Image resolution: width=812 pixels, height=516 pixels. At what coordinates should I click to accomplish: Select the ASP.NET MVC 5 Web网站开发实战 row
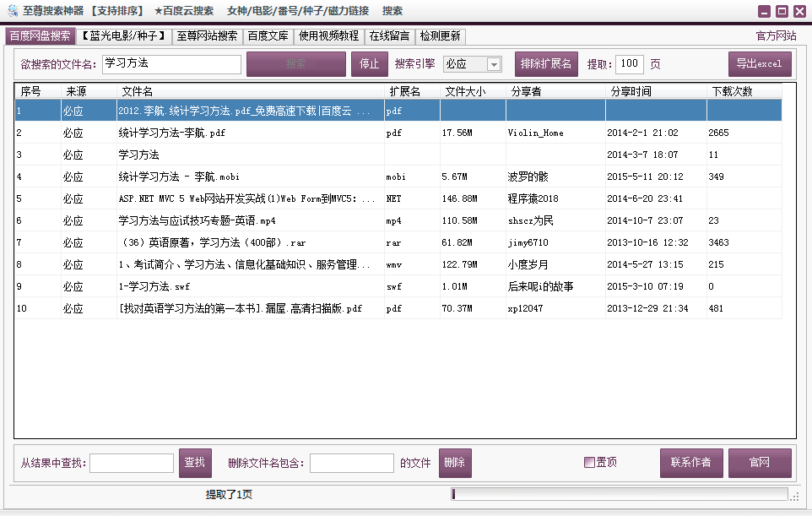[x=398, y=198]
